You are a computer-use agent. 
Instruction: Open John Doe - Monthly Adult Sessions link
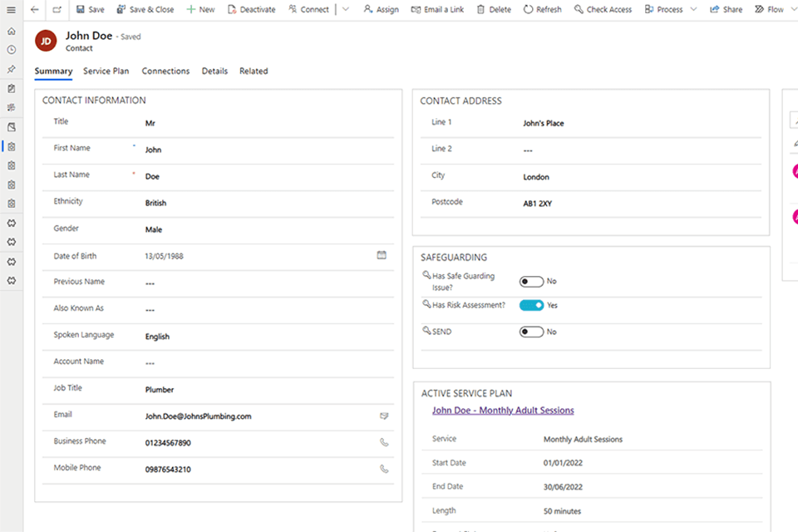coord(503,410)
